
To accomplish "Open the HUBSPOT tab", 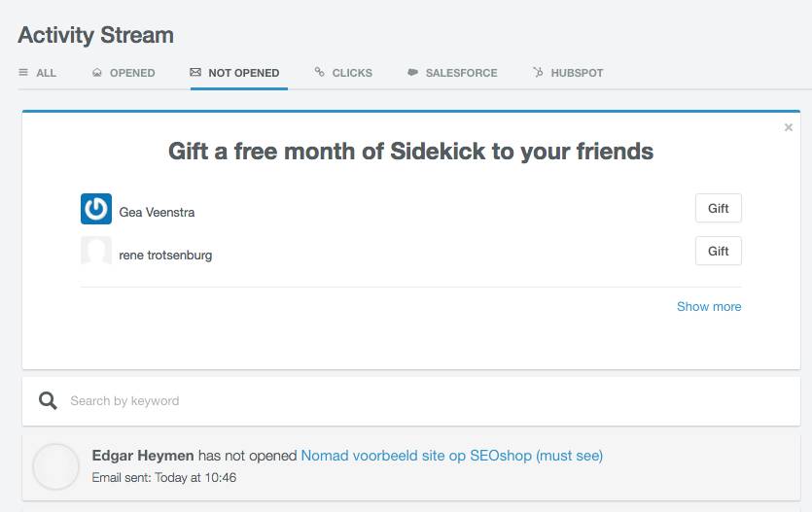I will tap(577, 73).
